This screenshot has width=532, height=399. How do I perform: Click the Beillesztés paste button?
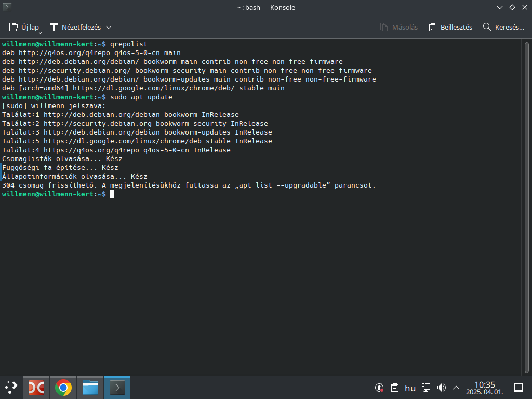point(450,27)
